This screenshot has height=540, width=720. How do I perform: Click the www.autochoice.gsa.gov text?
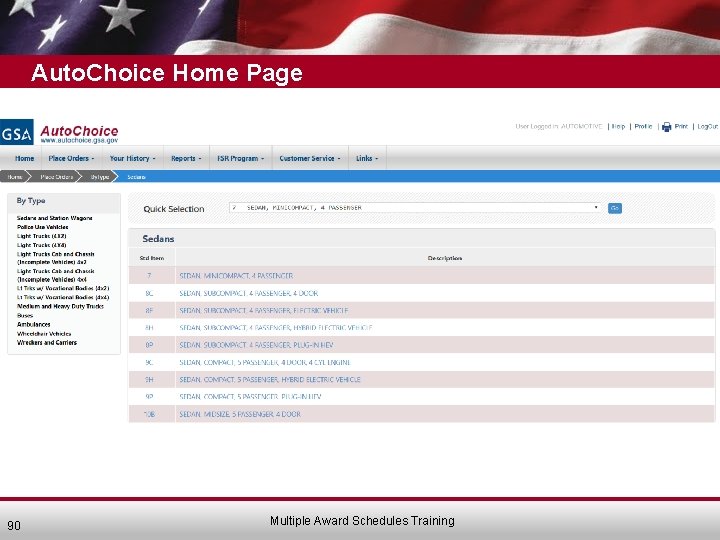(x=79, y=141)
